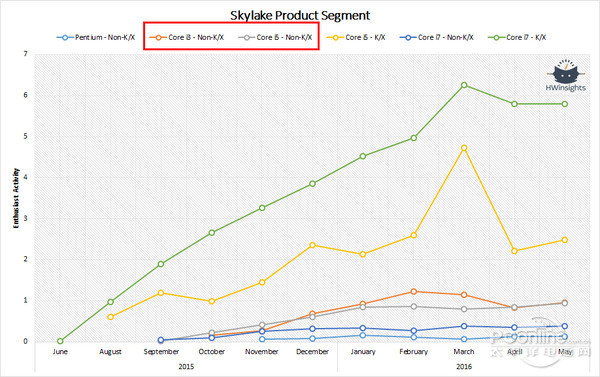Select the Core i7 - K/X legend entry

[x=517, y=38]
